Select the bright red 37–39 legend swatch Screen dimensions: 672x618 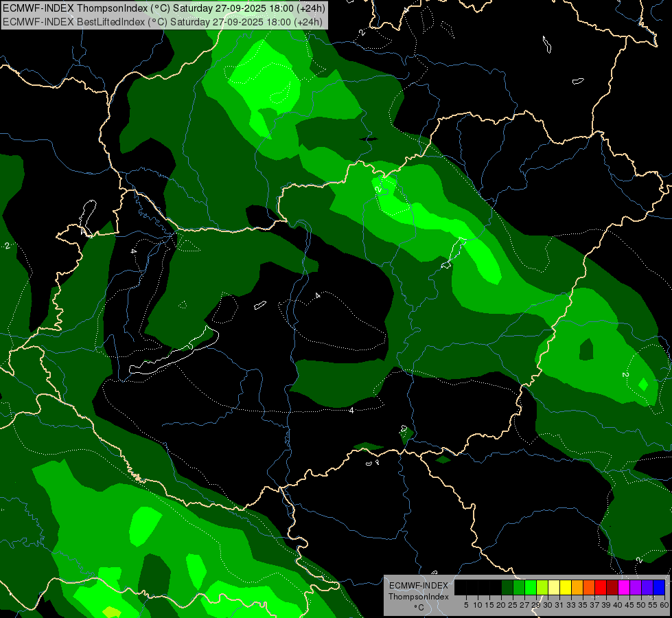click(x=601, y=587)
